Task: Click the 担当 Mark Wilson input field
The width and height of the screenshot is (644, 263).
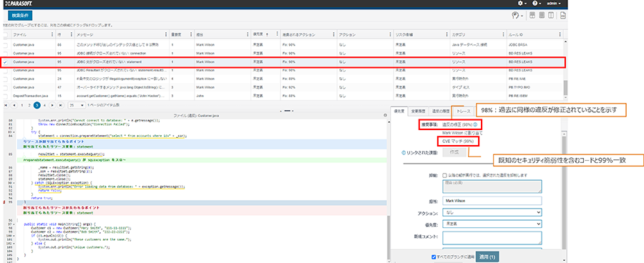Action: (x=492, y=201)
